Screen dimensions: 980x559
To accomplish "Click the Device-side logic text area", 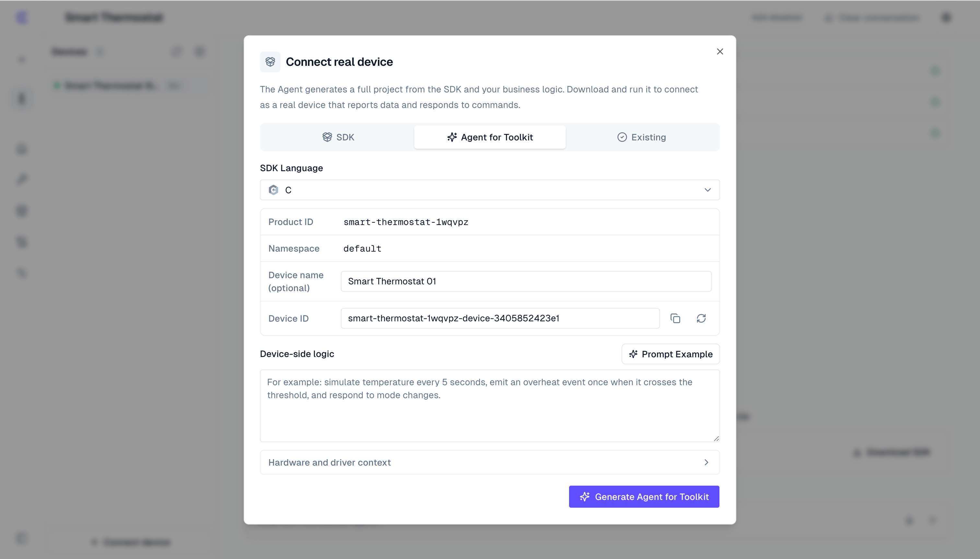I will coord(490,406).
